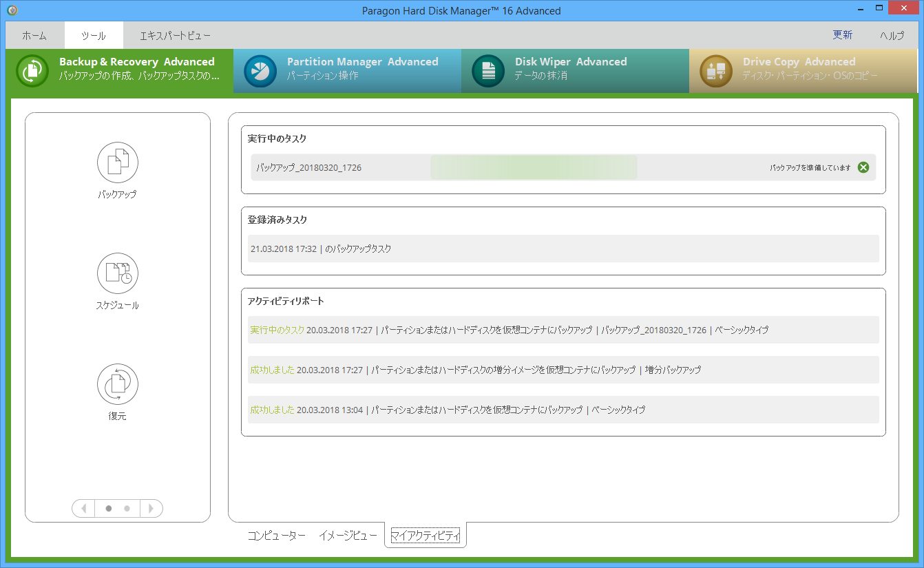Screen dimensions: 924x568
Task: Click the Backup (バックアップ) sidebar icon
Action: tap(118, 162)
